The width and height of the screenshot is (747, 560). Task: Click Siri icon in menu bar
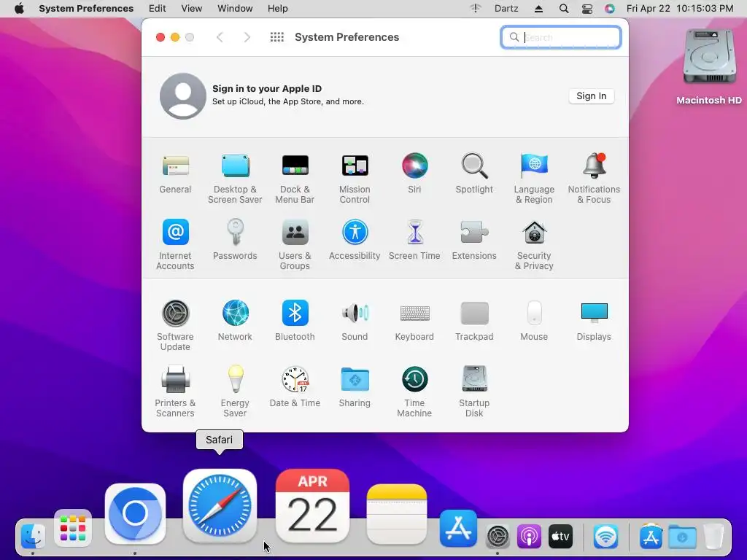coord(610,9)
